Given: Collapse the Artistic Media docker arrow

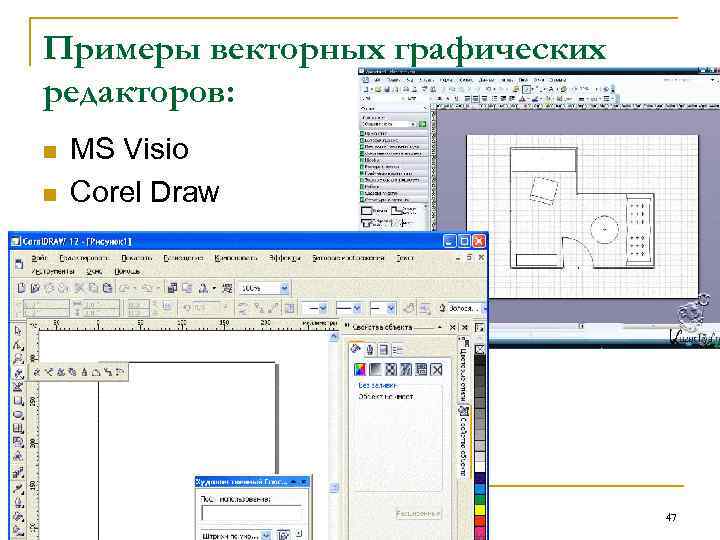Looking at the screenshot, I should (293, 482).
